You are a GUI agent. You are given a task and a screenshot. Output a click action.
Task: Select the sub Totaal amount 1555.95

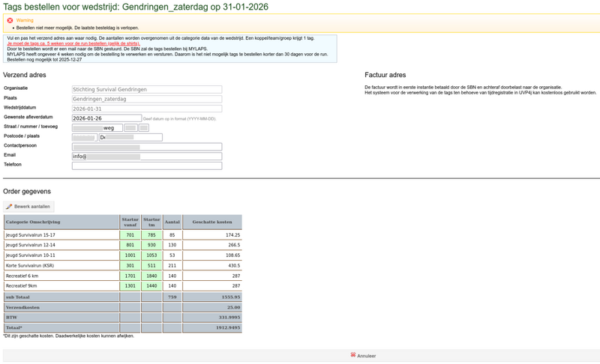point(212,297)
